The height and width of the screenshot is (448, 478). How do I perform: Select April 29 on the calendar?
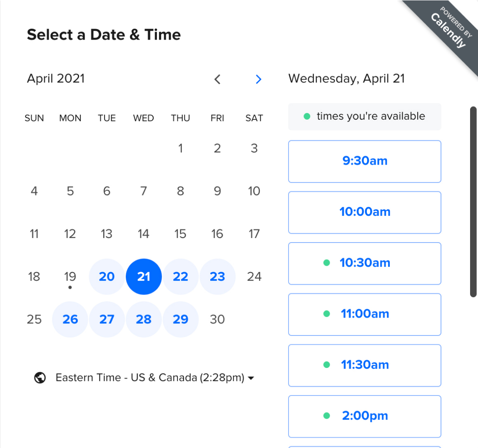tap(180, 319)
